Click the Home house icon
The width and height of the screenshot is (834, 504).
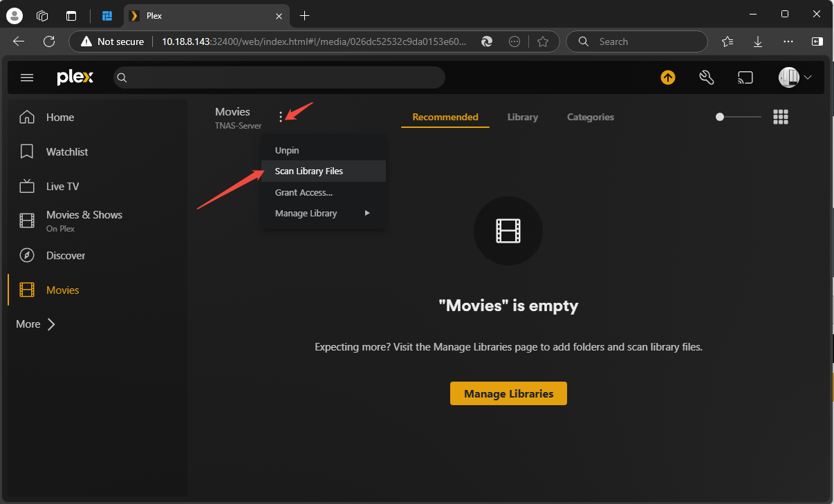pyautogui.click(x=27, y=117)
